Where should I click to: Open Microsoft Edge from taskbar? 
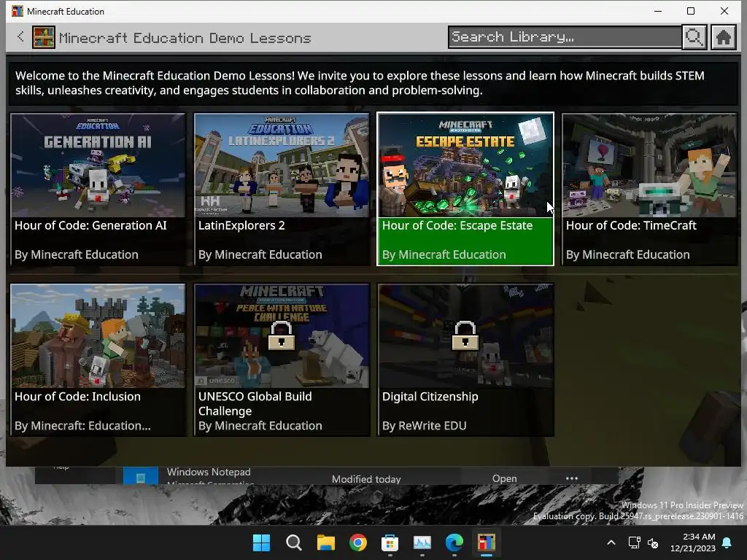coord(454,542)
